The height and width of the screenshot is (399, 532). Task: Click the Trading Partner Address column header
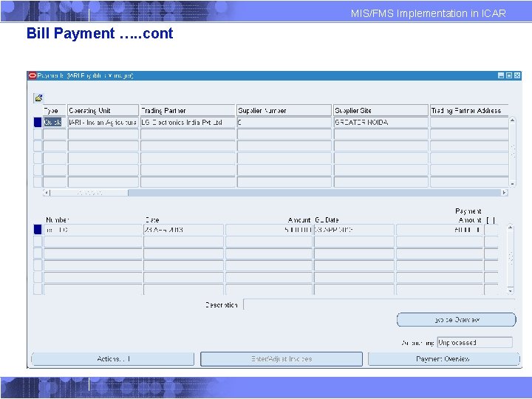pos(469,110)
